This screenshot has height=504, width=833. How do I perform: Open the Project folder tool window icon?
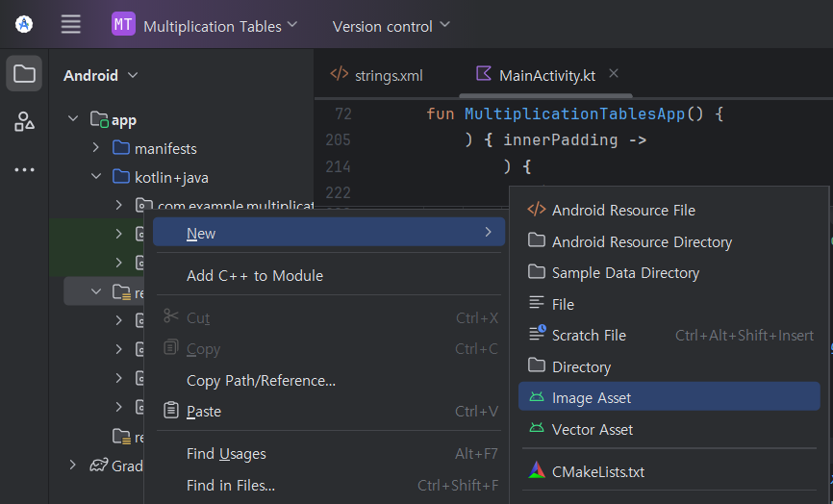[24, 74]
